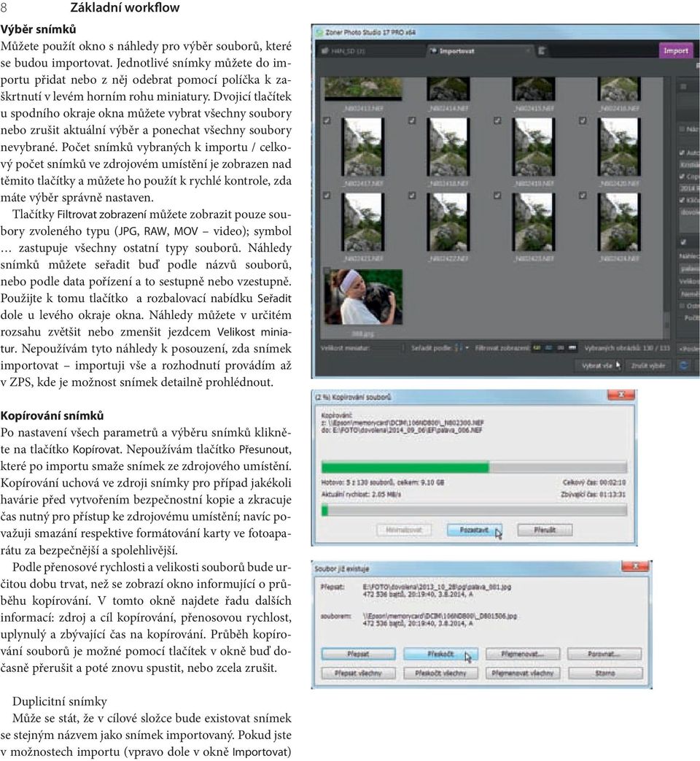Screen dimensions: 700x761
Task: Click "Aktuální rychlost: 2.05 MB/s" text
Action: [x=361, y=495]
